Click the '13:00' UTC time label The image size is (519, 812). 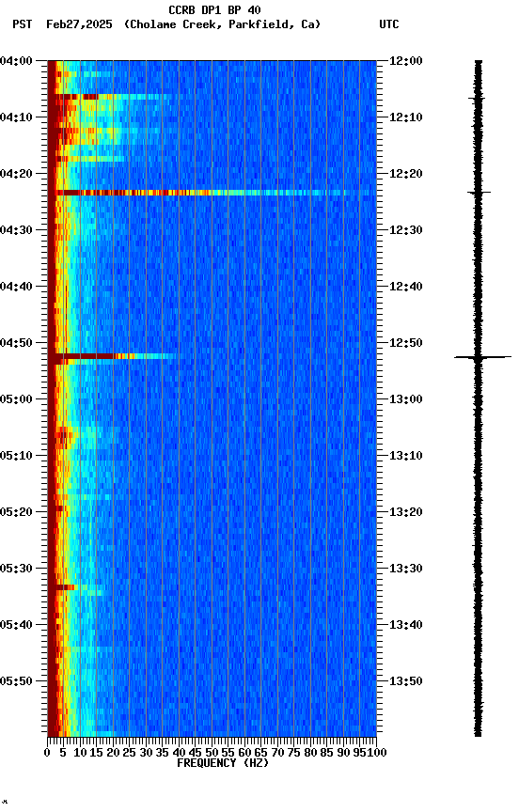point(406,399)
